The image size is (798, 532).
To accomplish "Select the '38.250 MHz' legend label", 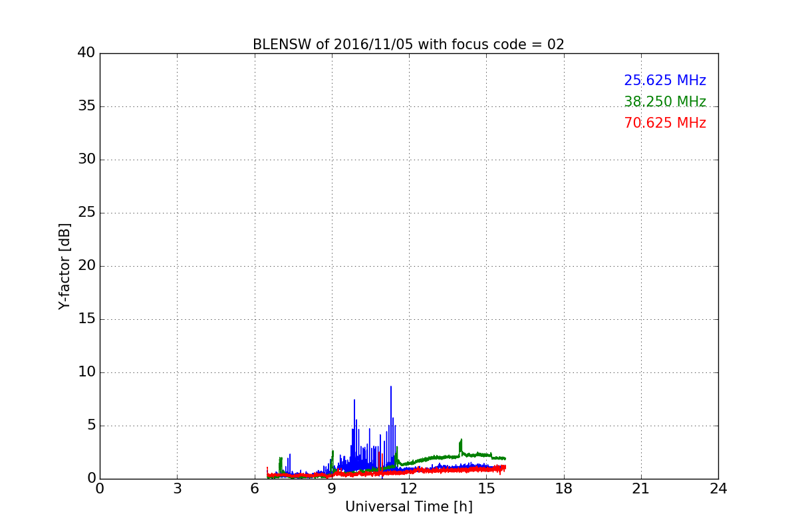I will coord(665,102).
